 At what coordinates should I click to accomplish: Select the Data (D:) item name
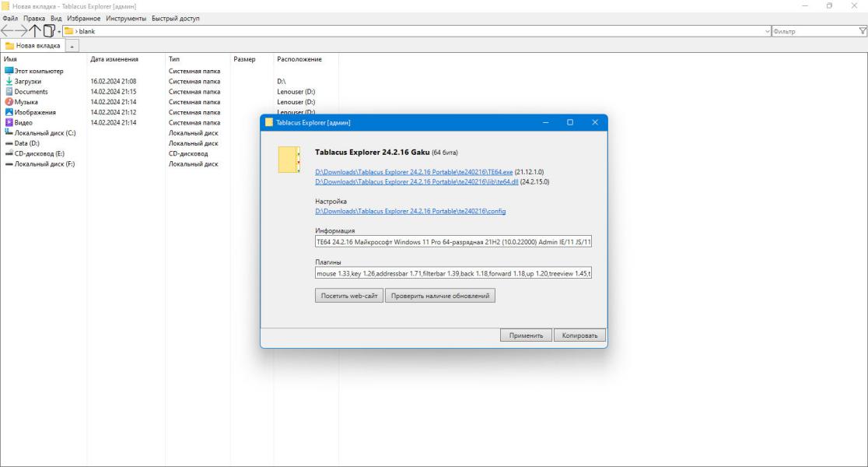tap(27, 143)
